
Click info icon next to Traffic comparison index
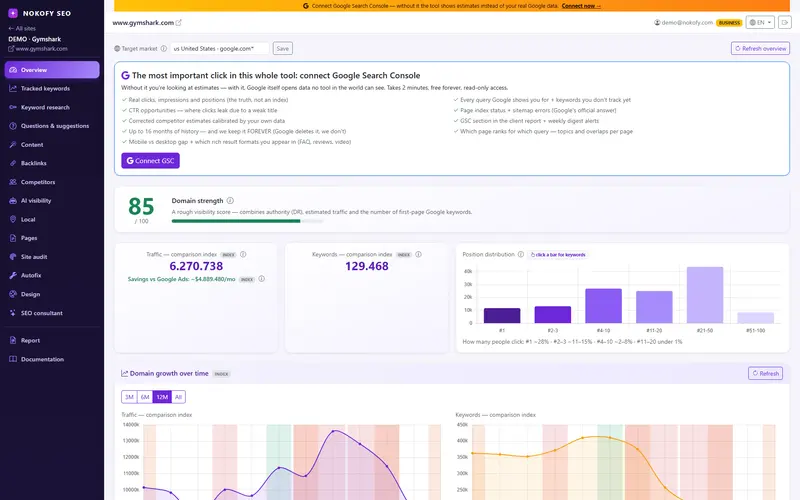pyautogui.click(x=243, y=254)
